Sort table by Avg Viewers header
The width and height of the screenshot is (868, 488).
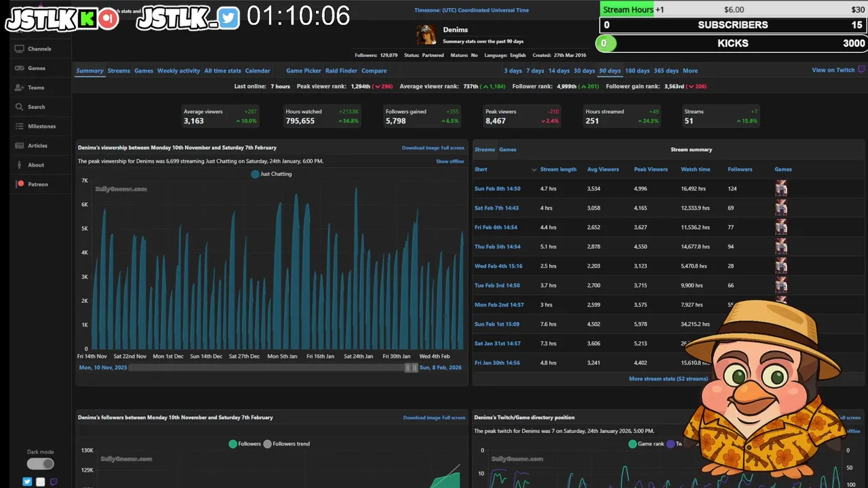click(x=603, y=169)
